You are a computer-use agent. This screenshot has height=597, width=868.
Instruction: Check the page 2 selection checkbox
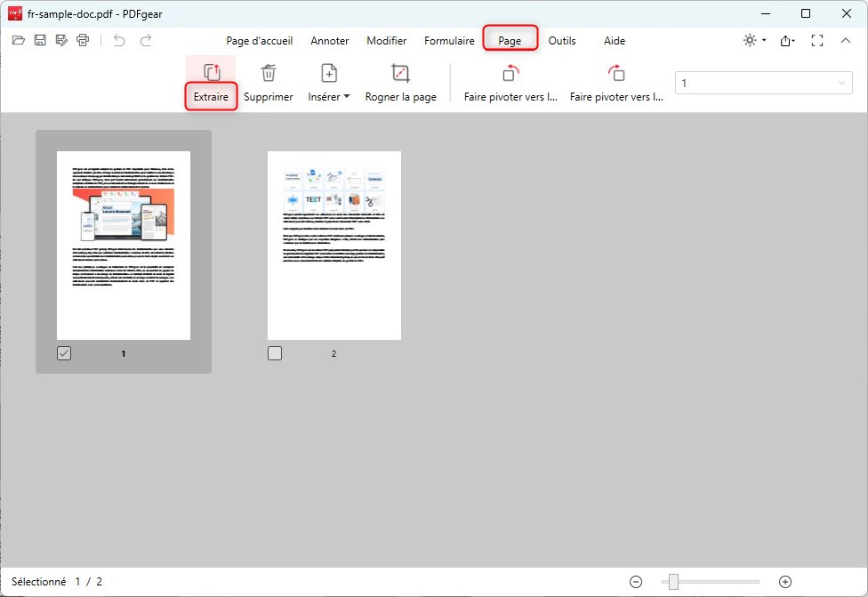click(274, 352)
